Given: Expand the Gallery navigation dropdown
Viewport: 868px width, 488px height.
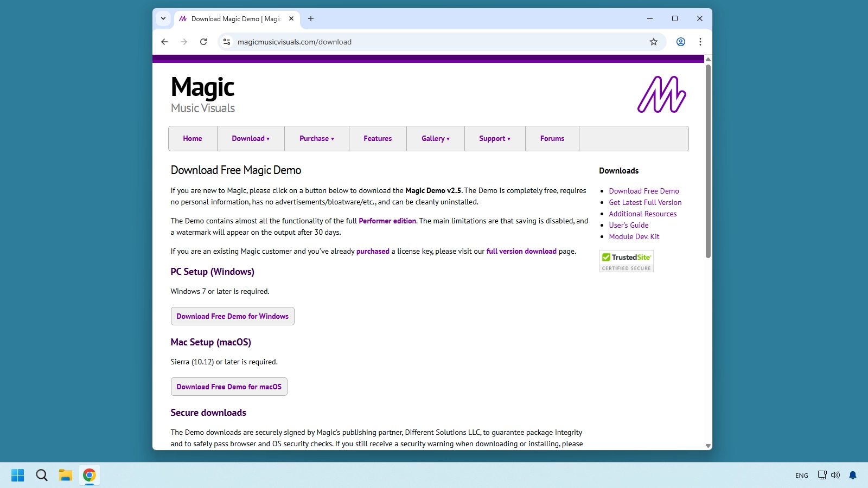Looking at the screenshot, I should coord(436,139).
